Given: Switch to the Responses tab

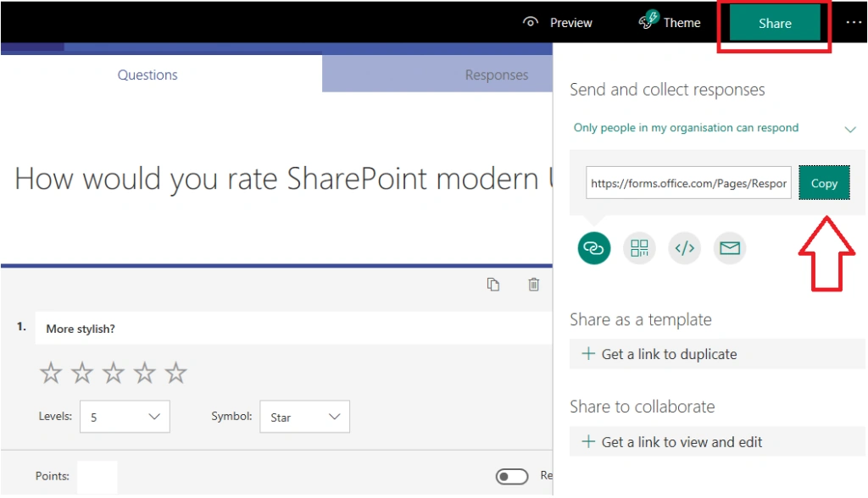Looking at the screenshot, I should point(497,75).
